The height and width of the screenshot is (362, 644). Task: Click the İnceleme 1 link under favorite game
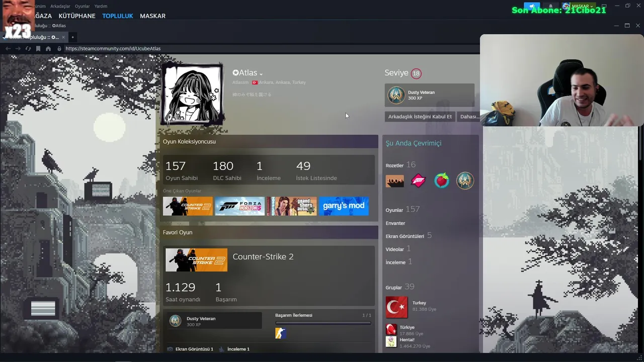(x=238, y=349)
